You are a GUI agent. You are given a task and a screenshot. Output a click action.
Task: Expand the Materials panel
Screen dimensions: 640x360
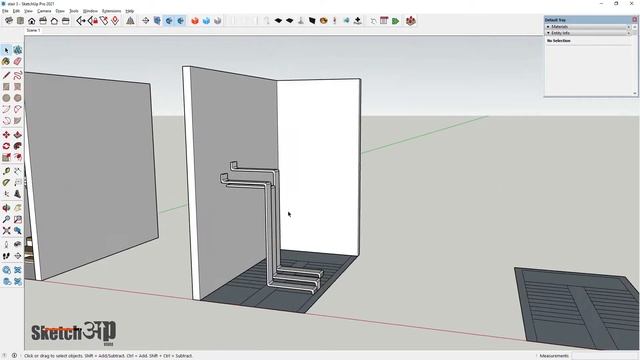click(x=588, y=27)
